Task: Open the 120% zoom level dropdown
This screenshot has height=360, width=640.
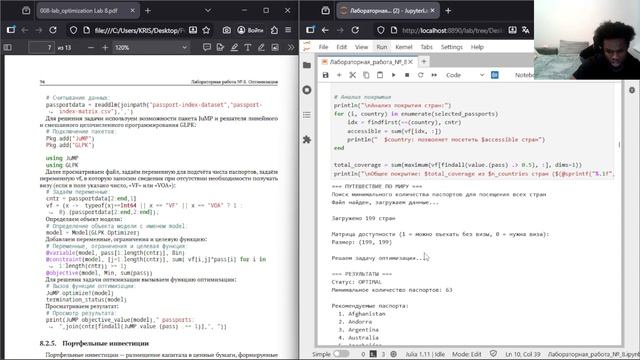Action: [x=150, y=48]
